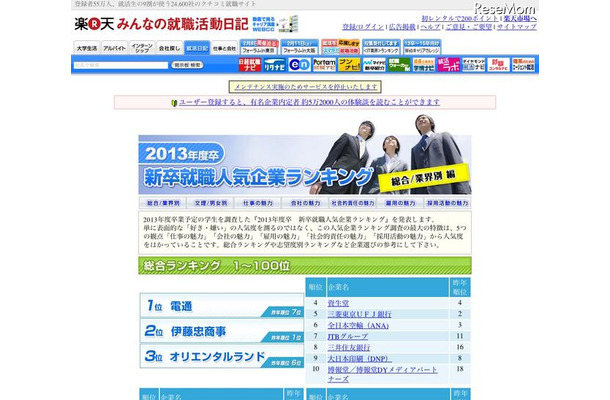Open the en banner icon
610x400 pixels.
300,65
